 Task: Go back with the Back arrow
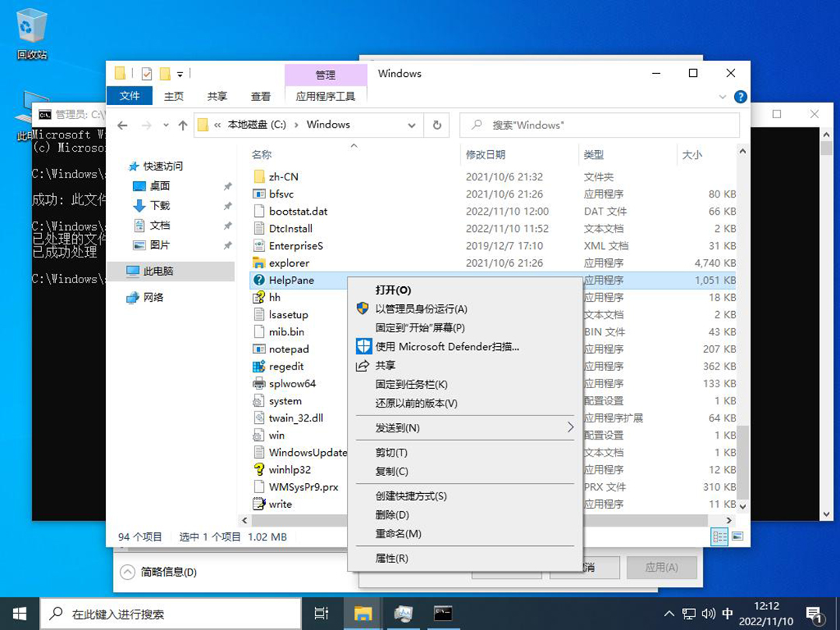pyautogui.click(x=123, y=125)
